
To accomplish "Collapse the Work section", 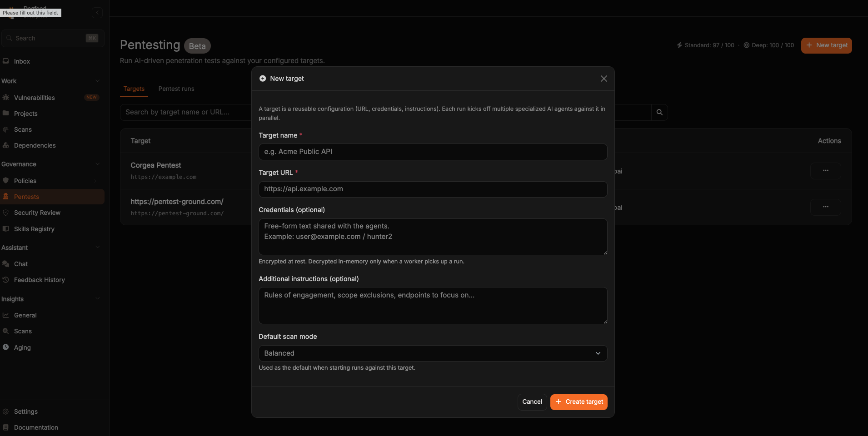I will pyautogui.click(x=97, y=81).
